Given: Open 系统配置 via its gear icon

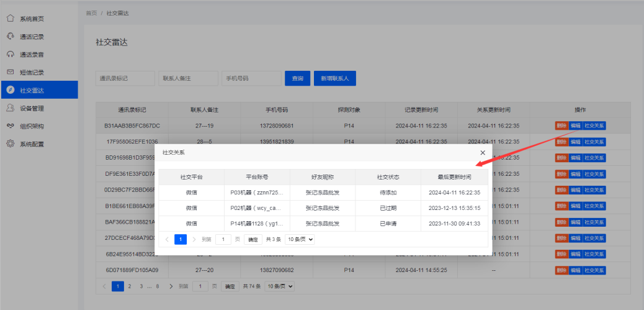Looking at the screenshot, I should pos(11,144).
